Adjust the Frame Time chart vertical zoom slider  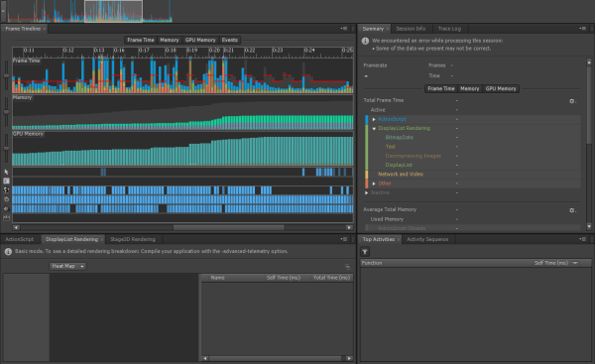click(6, 76)
